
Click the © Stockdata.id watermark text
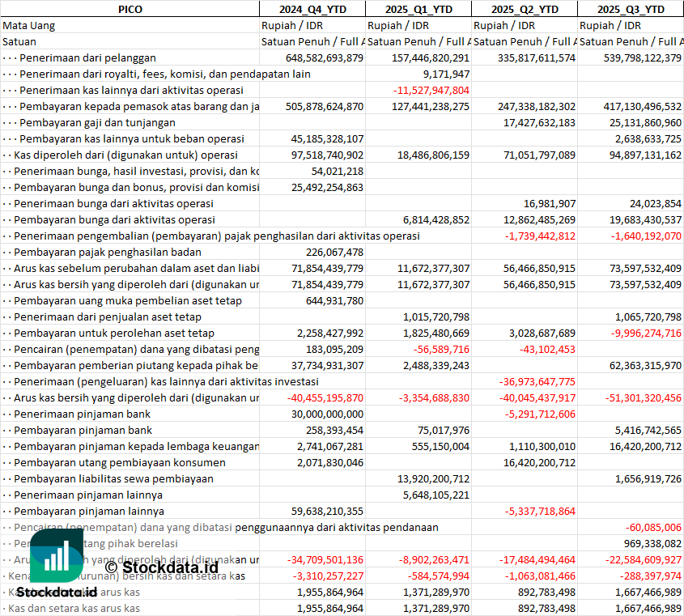pos(160,567)
